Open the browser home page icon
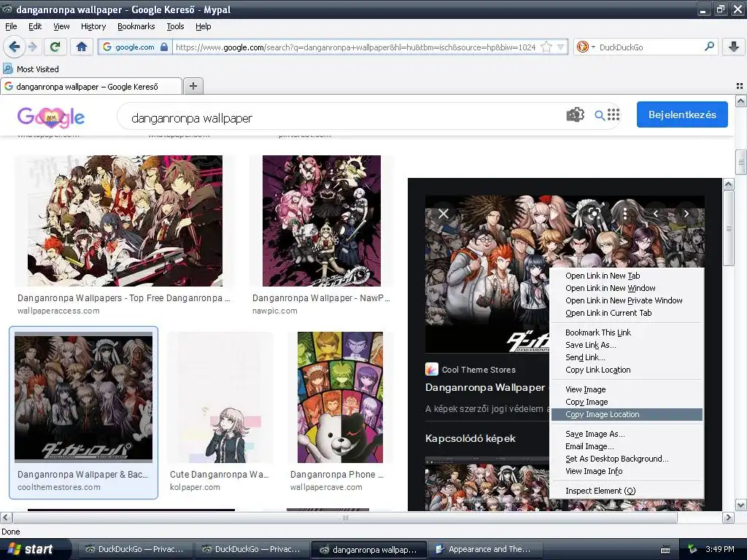This screenshot has width=747, height=560. (x=82, y=47)
